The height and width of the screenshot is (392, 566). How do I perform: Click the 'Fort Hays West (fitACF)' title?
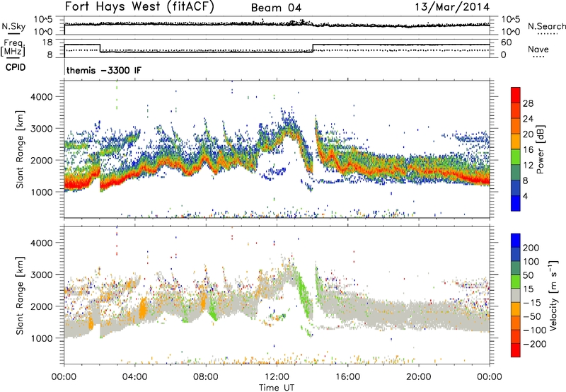139,7
